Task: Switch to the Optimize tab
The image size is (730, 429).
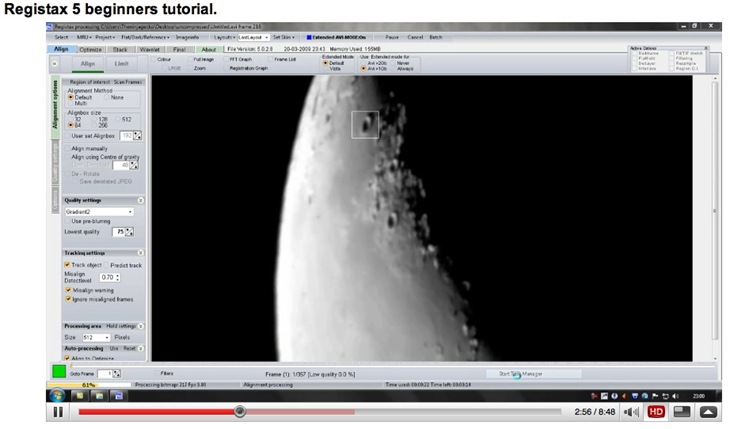Action: (x=90, y=49)
